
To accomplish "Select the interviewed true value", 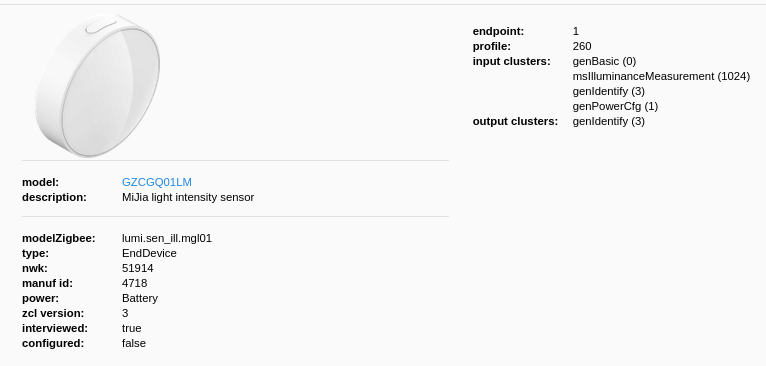I will pos(132,328).
